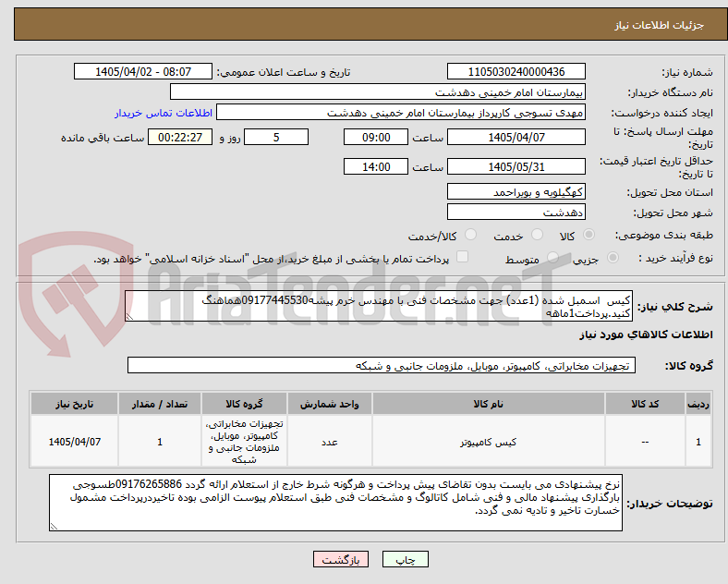Viewport: 728px width, 584px height.
Task: Click the remaining time field 00:22:27
Action: pyautogui.click(x=180, y=138)
